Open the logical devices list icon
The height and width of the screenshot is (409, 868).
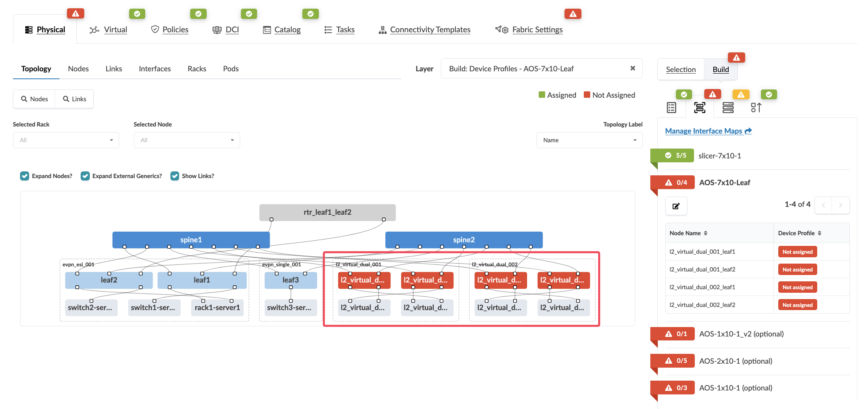click(672, 108)
